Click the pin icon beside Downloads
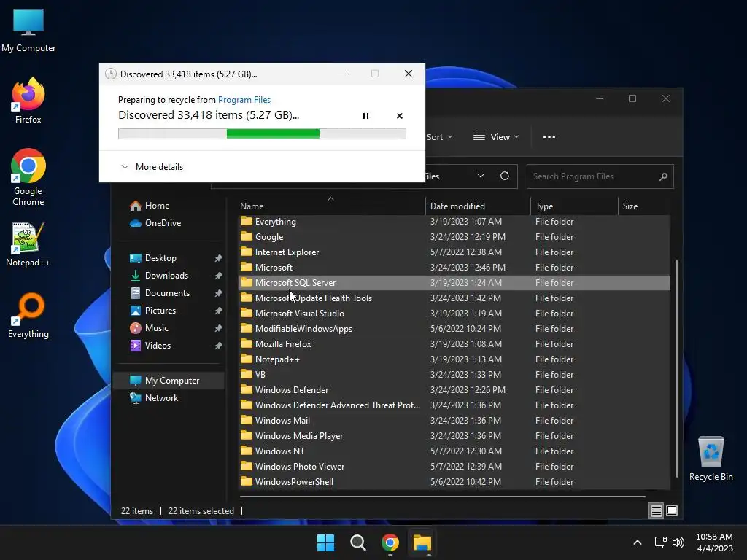 tap(218, 276)
